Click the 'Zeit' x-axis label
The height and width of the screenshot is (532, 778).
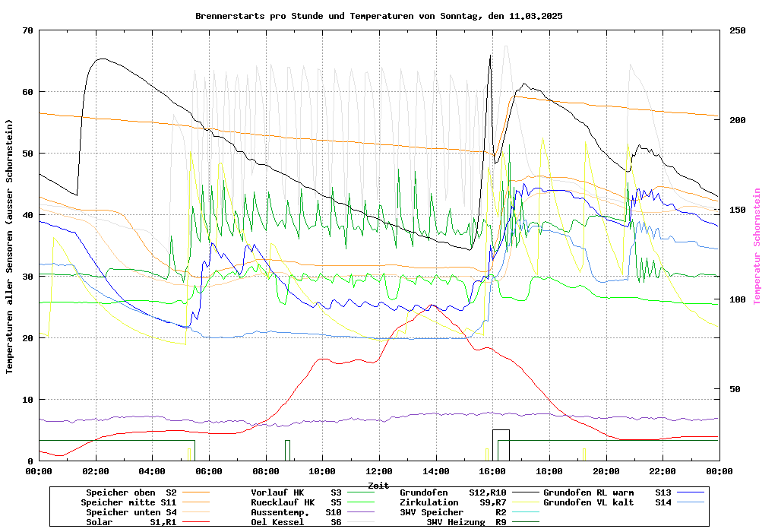(x=378, y=485)
